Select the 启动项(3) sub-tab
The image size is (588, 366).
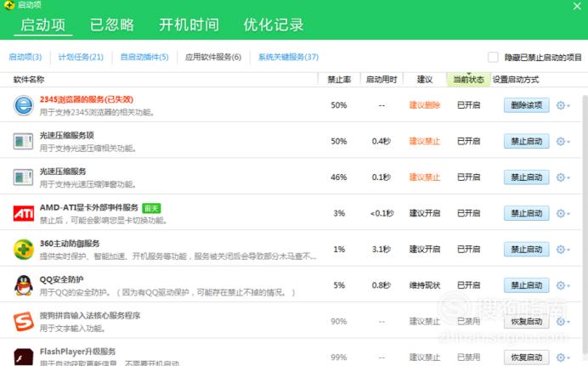coord(25,57)
